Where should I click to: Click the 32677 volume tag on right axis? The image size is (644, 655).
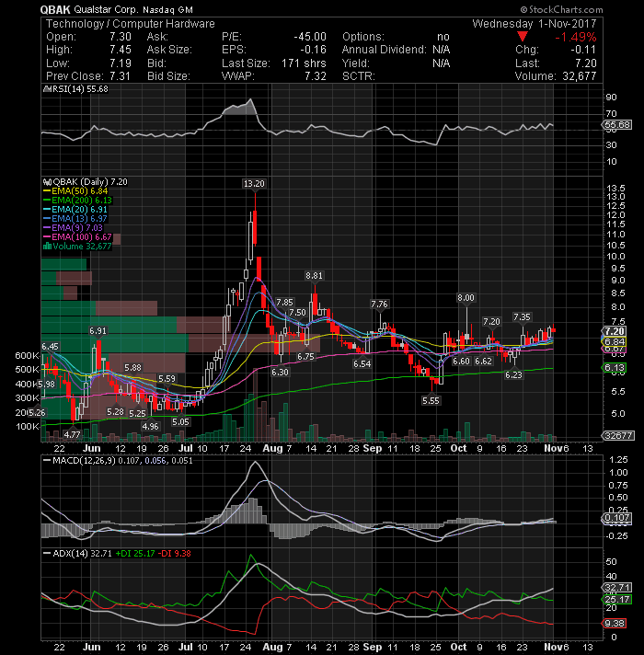pyautogui.click(x=618, y=436)
